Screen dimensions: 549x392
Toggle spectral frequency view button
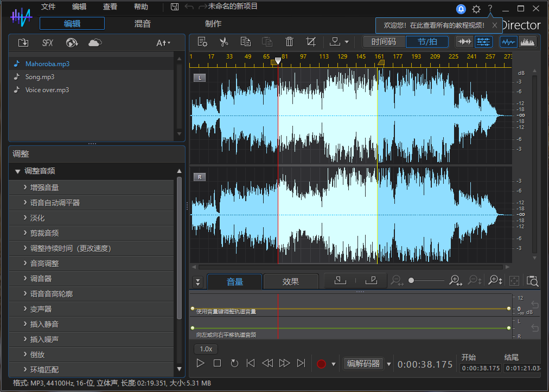(x=527, y=42)
